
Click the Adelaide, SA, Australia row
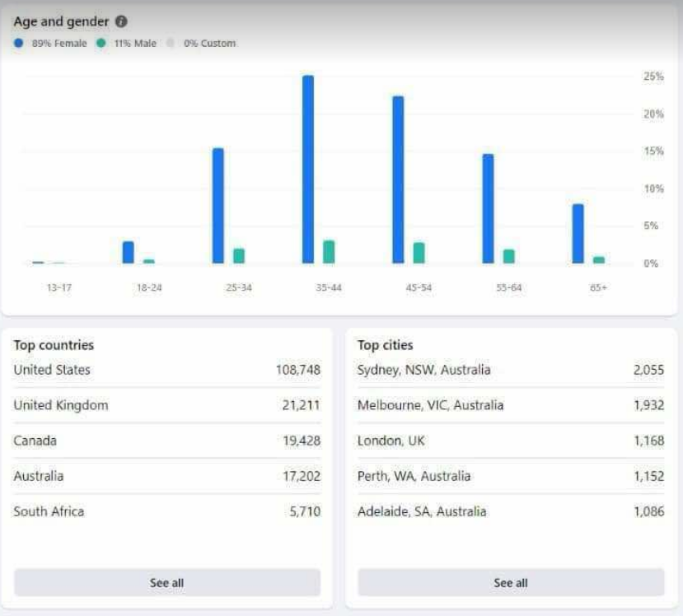click(x=511, y=511)
